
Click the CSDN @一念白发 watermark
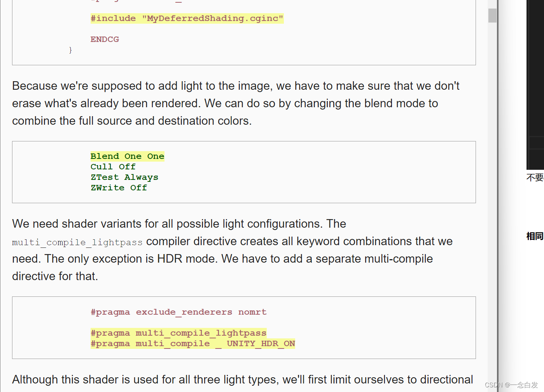[511, 385]
